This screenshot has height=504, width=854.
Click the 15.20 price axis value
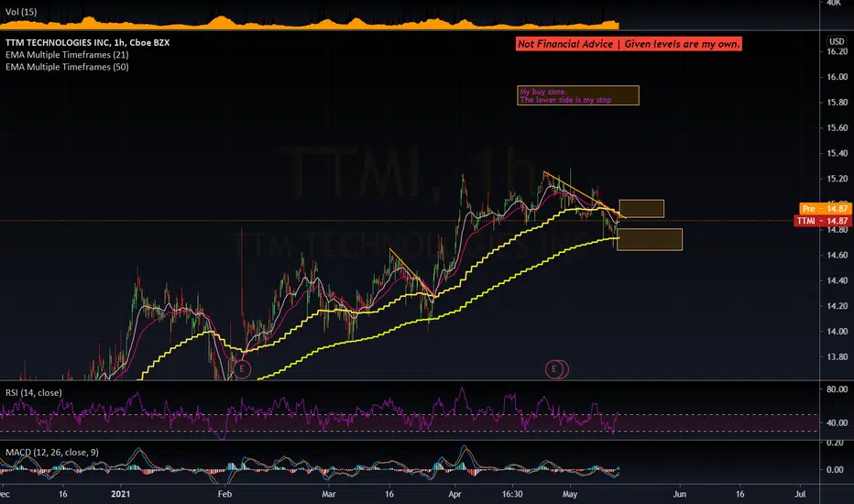(x=837, y=179)
